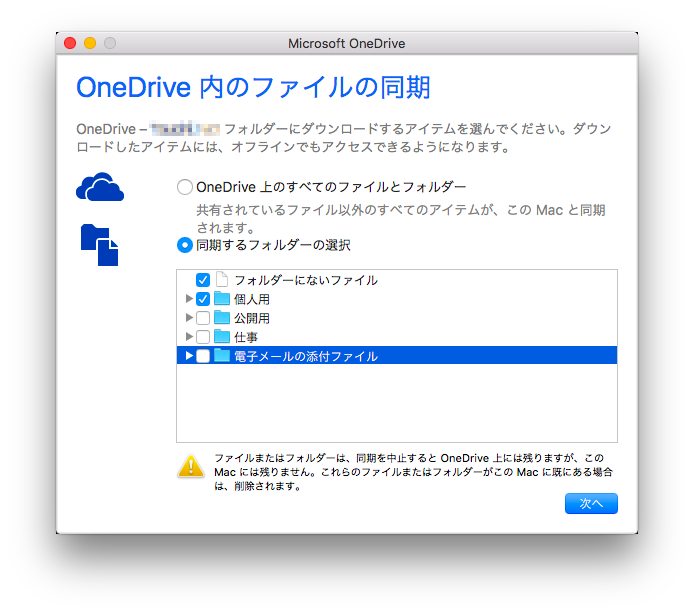Click the 次へ button
The image size is (694, 614).
[591, 503]
